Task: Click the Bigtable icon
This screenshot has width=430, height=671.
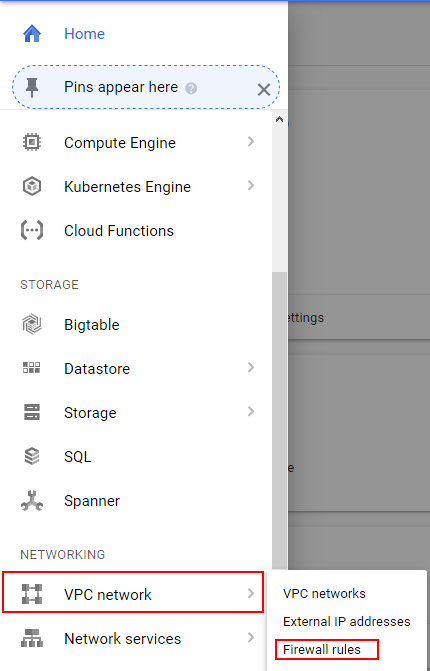Action: 32,324
